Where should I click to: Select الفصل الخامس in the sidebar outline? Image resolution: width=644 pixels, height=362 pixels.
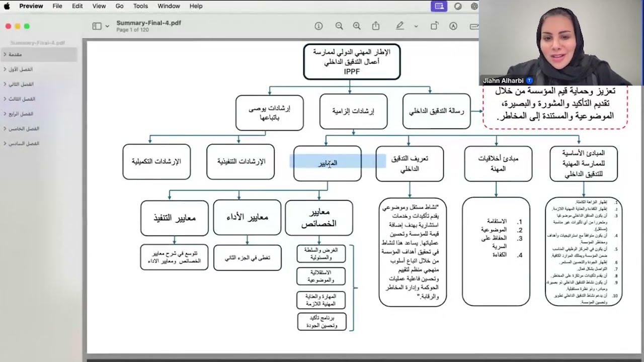coord(24,129)
